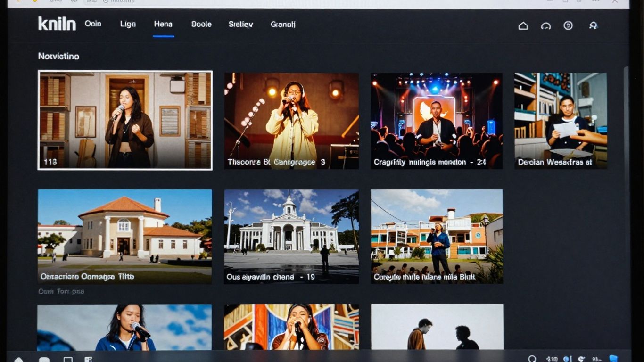Screen dimensions: 644x362
Task: Play the Cragritity mningia monoton concert video
Action: [x=437, y=121]
